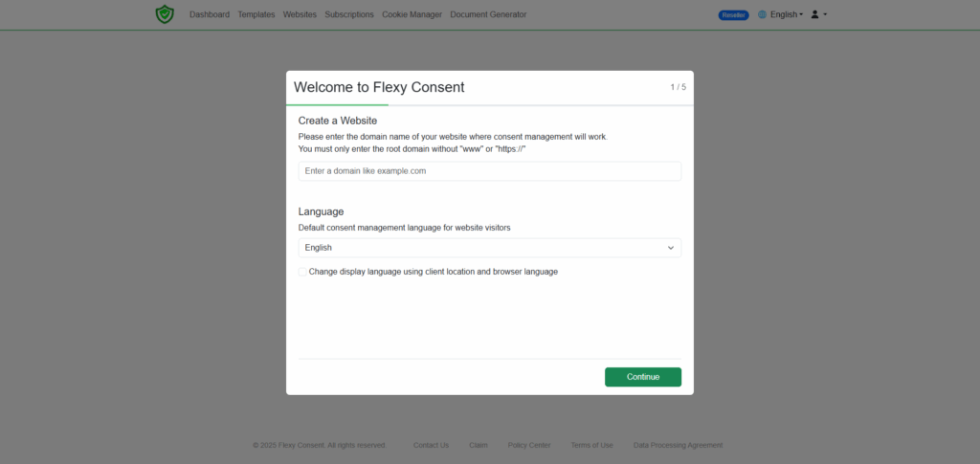Open the Websites section
Image resolution: width=980 pixels, height=464 pixels.
pyautogui.click(x=300, y=14)
